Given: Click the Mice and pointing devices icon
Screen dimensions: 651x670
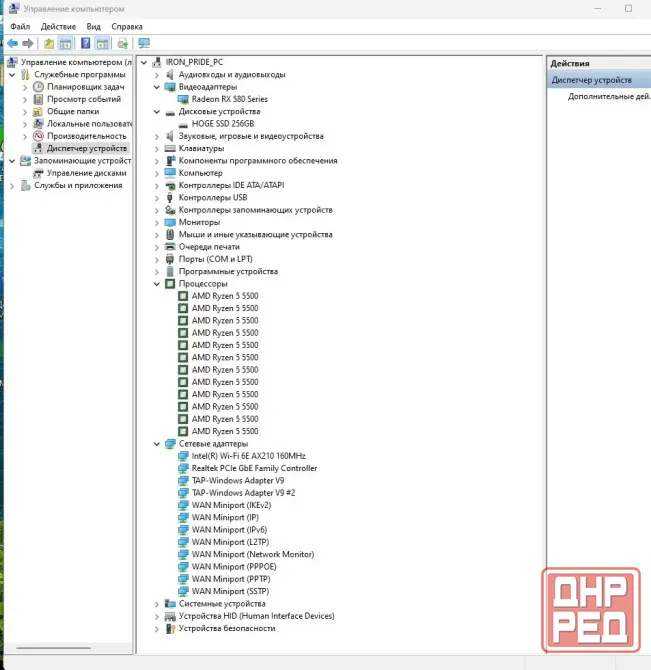Looking at the screenshot, I should [170, 235].
